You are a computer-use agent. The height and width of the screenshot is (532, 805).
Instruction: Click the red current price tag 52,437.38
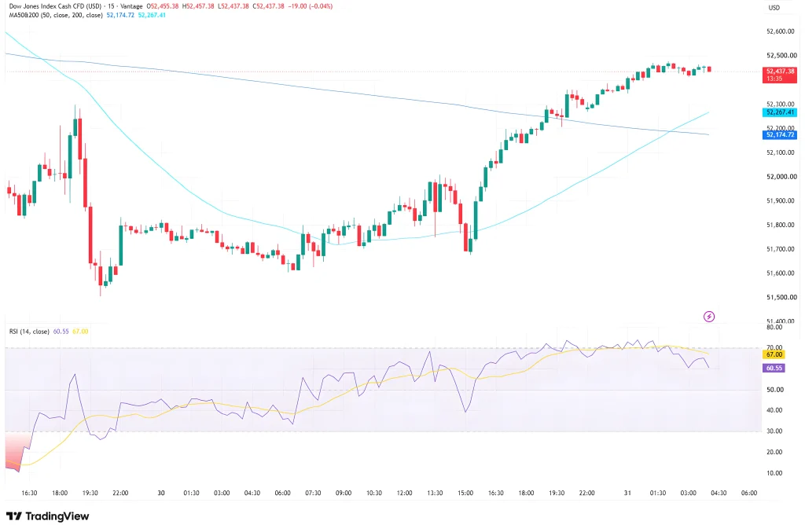[780, 75]
